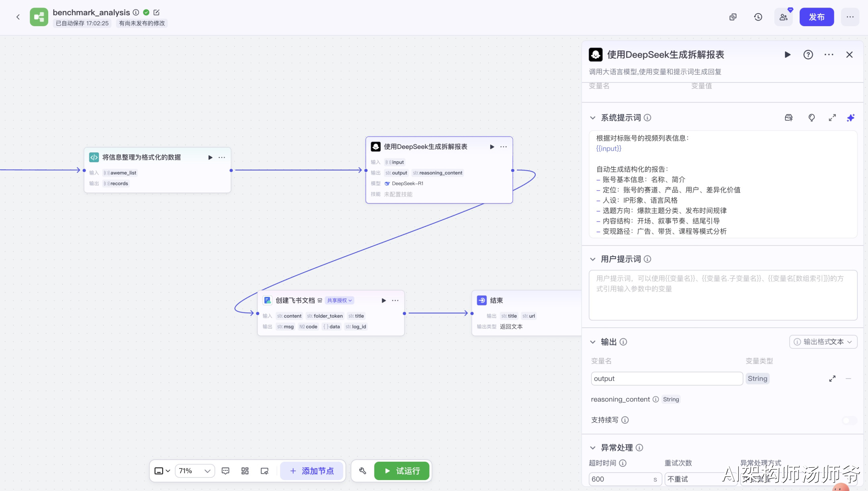The height and width of the screenshot is (491, 868).
Task: Open the help icon in node panel
Action: [808, 55]
